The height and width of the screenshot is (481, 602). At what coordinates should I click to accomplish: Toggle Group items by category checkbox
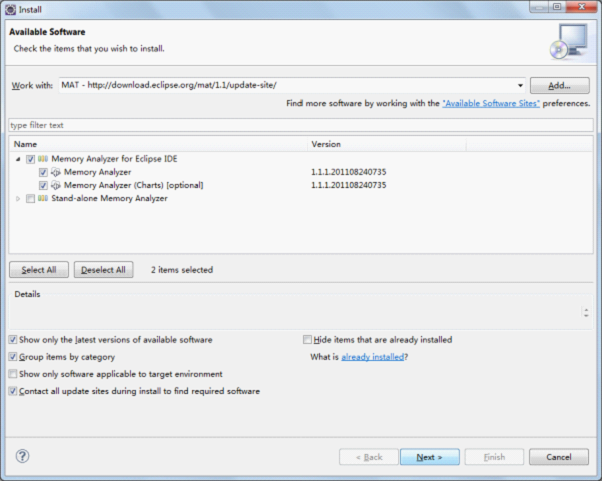pyautogui.click(x=13, y=357)
